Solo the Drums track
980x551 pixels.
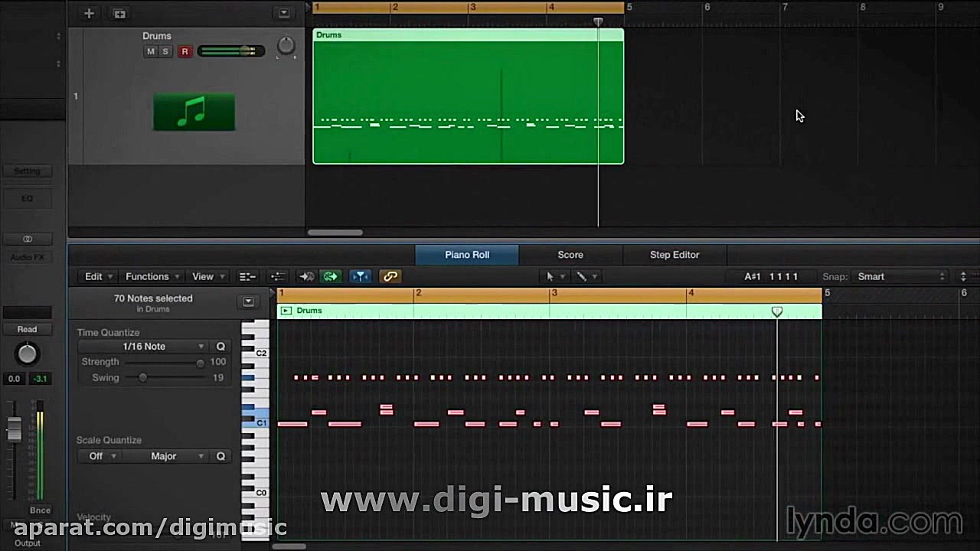(x=165, y=51)
